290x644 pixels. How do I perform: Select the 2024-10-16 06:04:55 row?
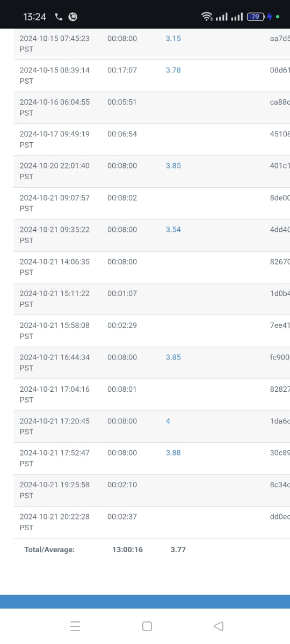[x=152, y=107]
